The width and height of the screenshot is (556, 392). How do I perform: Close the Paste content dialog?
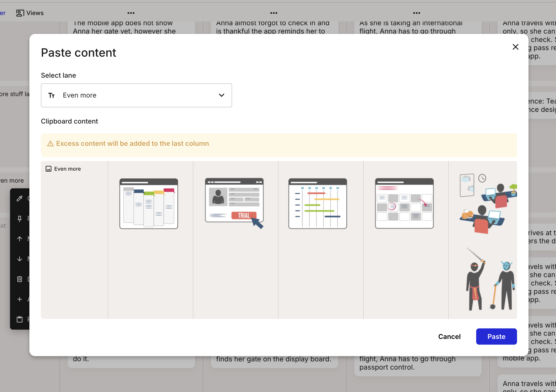click(515, 47)
